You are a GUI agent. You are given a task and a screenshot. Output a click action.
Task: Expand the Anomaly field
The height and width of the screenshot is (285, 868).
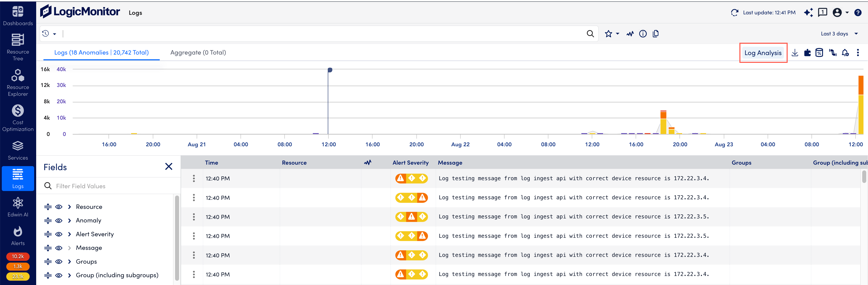[x=69, y=221]
